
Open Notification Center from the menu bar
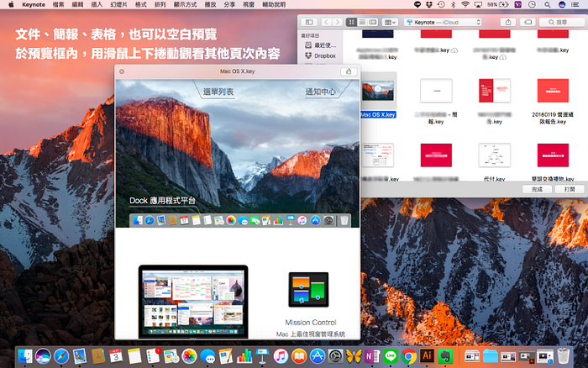click(x=575, y=4)
